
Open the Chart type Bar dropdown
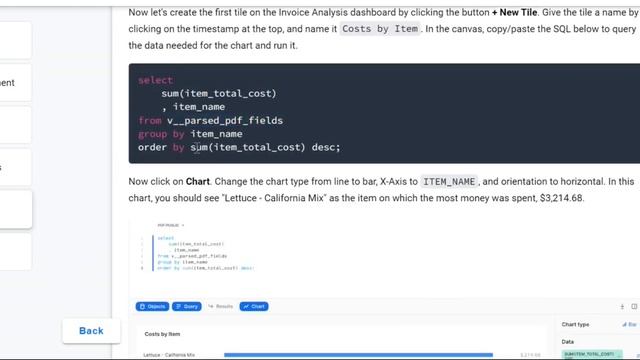coord(629,324)
